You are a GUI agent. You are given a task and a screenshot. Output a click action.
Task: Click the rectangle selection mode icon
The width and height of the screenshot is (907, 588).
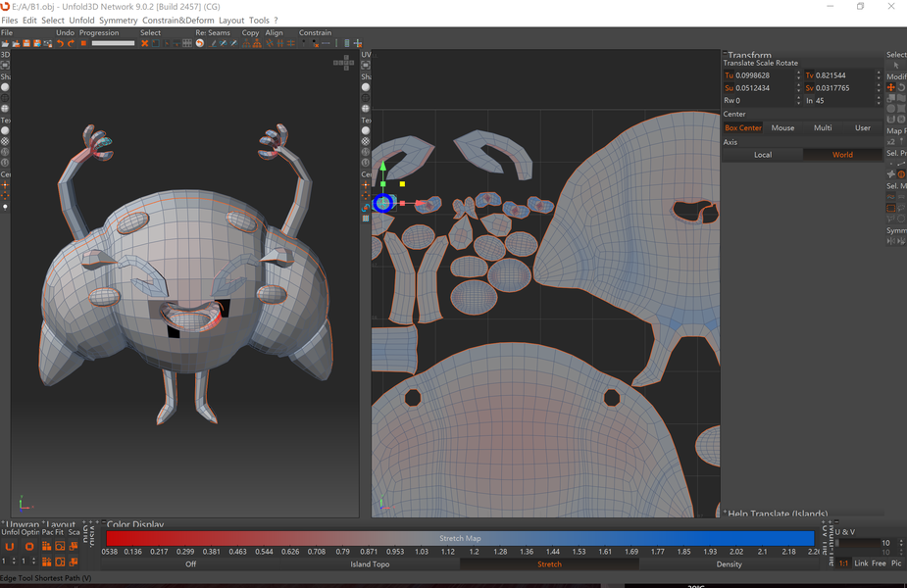tap(890, 208)
